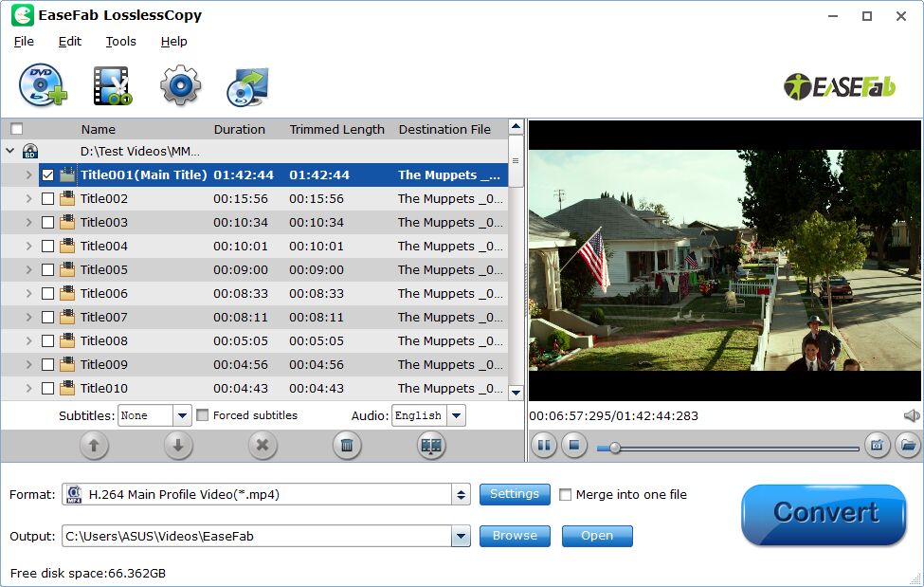The width and height of the screenshot is (924, 587).
Task: Click the EaseFab LosslessCopy app icon
Action: pyautogui.click(x=23, y=15)
